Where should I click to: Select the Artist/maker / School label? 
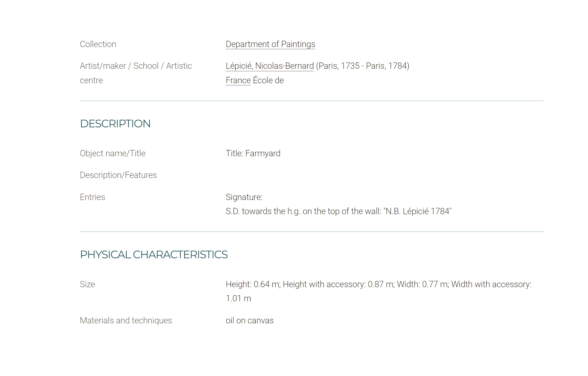pyautogui.click(x=136, y=66)
